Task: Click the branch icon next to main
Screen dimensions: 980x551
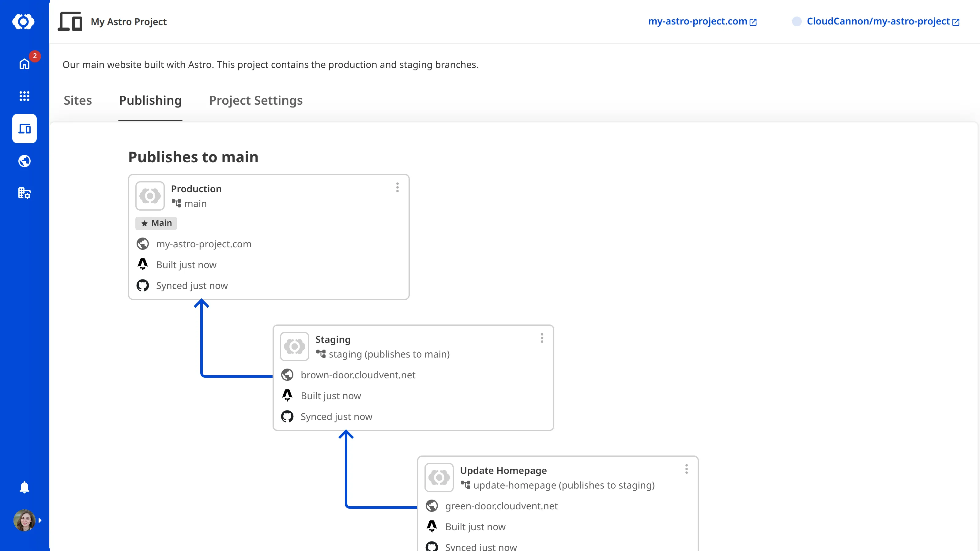Action: [177, 204]
